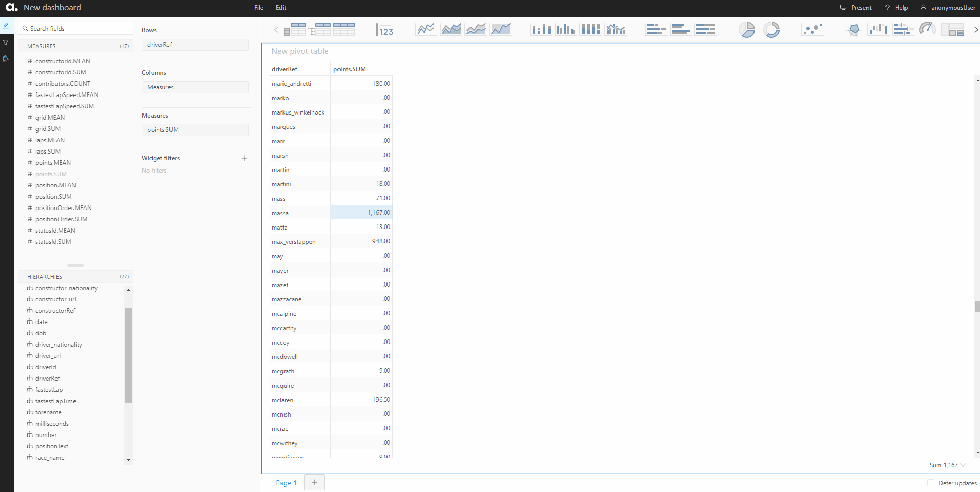Open the Edit menu
Image resolution: width=980 pixels, height=492 pixels.
280,7
